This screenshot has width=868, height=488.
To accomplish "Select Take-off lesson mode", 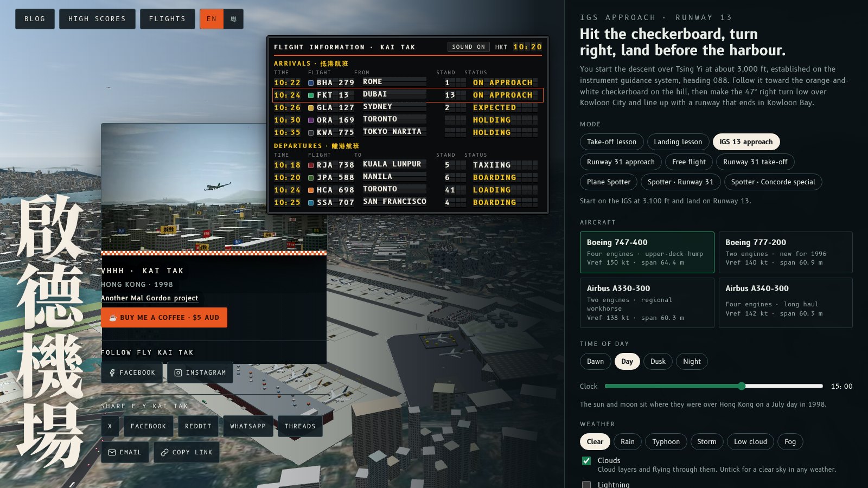I will pos(611,142).
